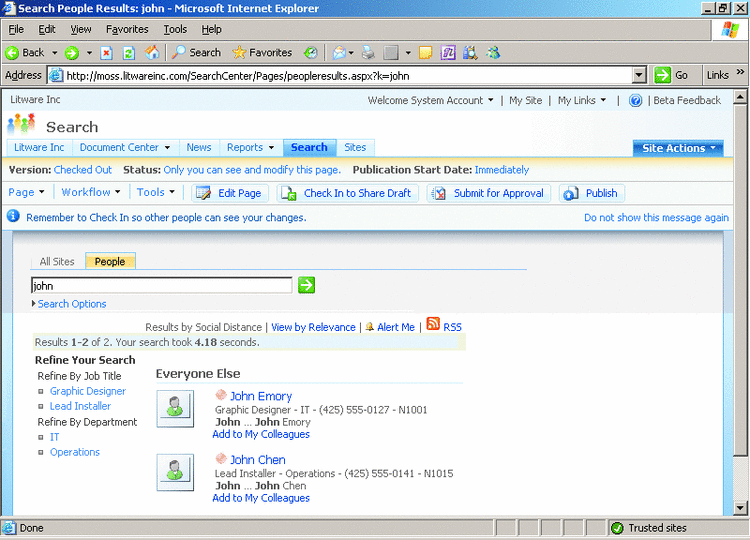Open the My Links dropdown
The width and height of the screenshot is (750, 540).
[582, 100]
